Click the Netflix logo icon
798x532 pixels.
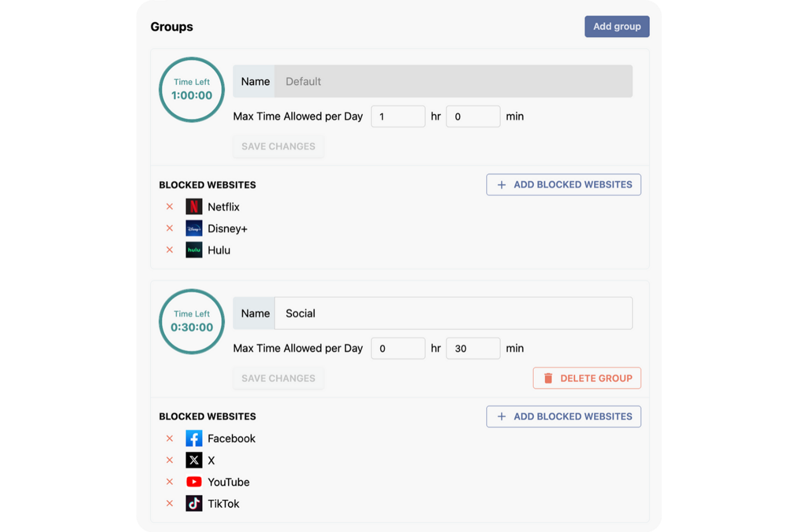(194, 207)
